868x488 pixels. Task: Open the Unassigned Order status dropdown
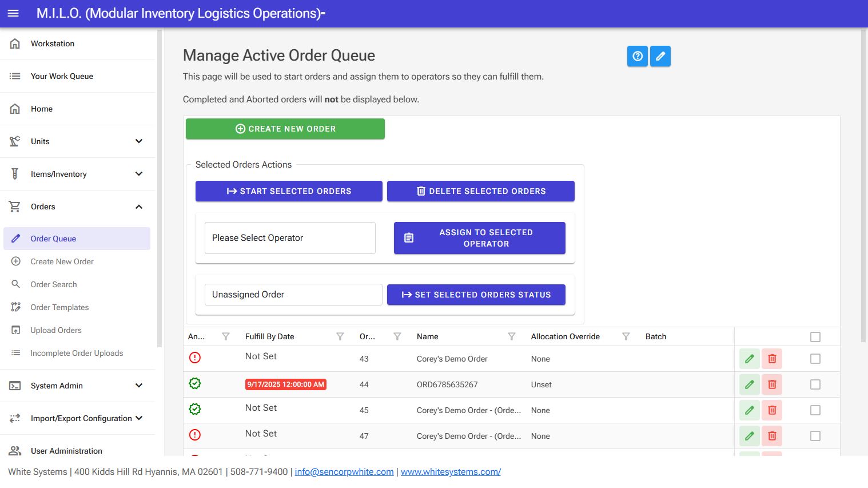[x=293, y=294]
